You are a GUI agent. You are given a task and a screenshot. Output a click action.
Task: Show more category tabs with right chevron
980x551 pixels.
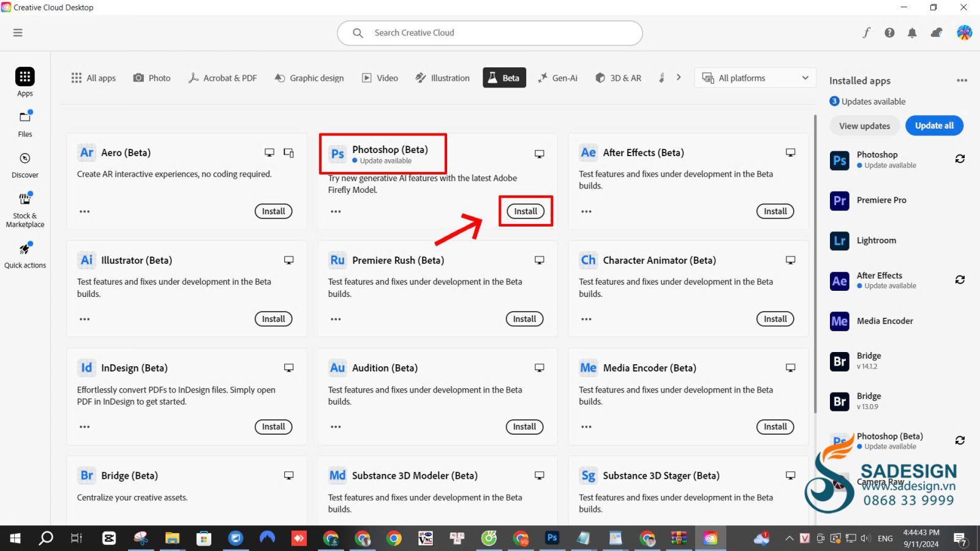coord(679,77)
